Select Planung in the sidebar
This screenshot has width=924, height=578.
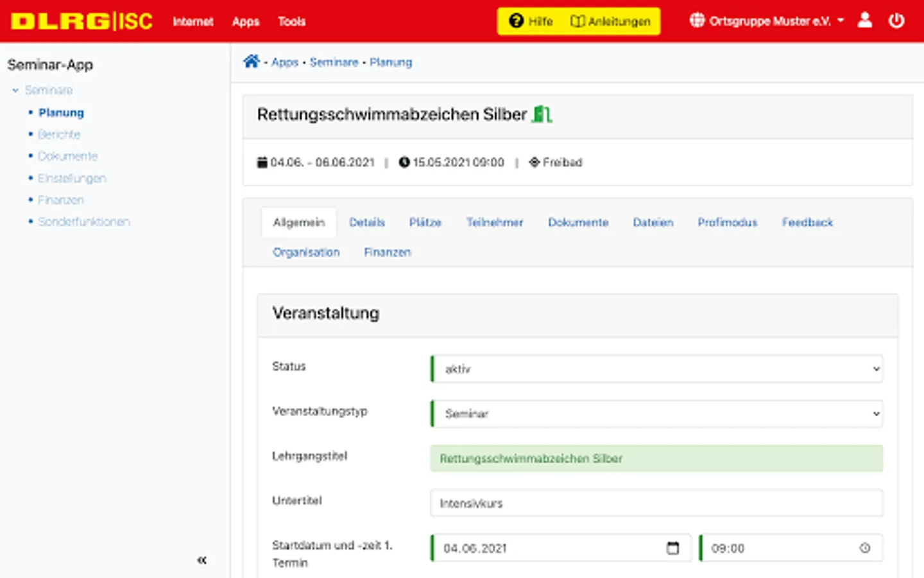(x=61, y=112)
